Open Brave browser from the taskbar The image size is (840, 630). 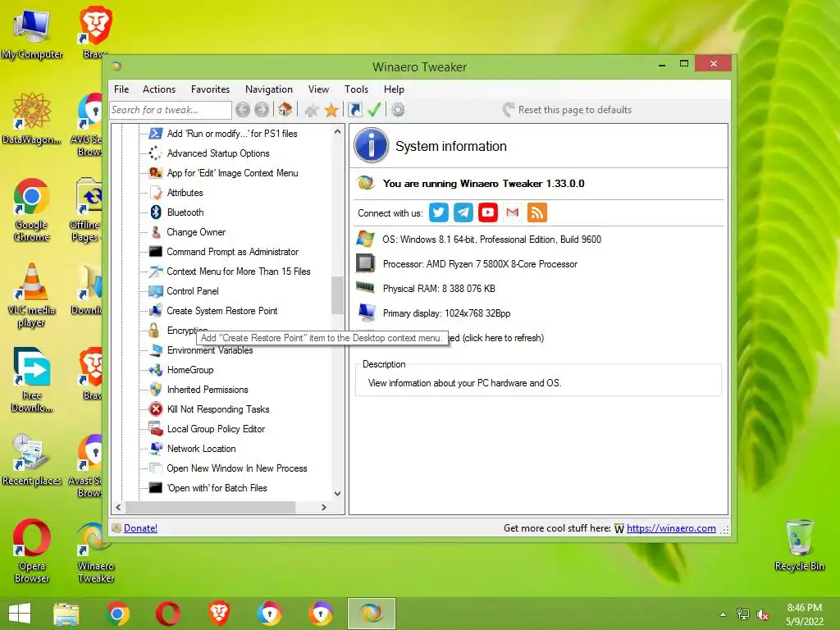[x=219, y=614]
